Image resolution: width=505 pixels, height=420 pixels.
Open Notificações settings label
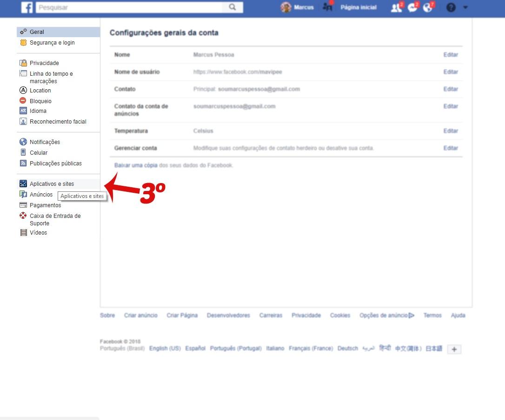click(45, 142)
